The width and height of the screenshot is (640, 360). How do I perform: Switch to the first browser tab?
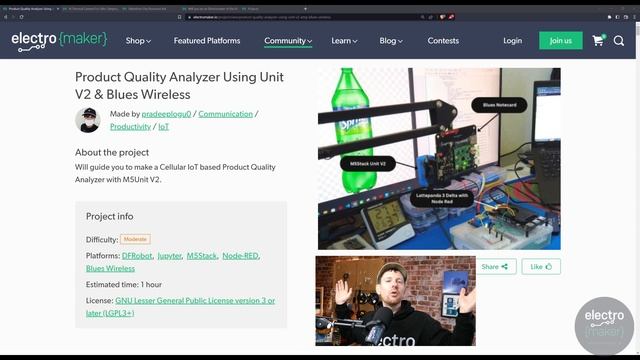30,9
